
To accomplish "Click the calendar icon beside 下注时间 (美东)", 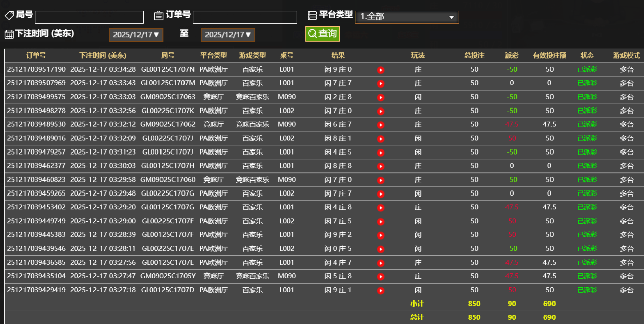I will coord(8,34).
